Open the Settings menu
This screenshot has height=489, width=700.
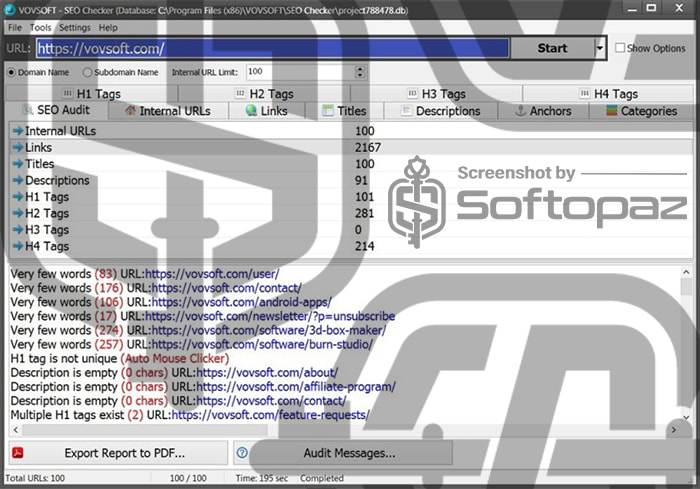[75, 28]
